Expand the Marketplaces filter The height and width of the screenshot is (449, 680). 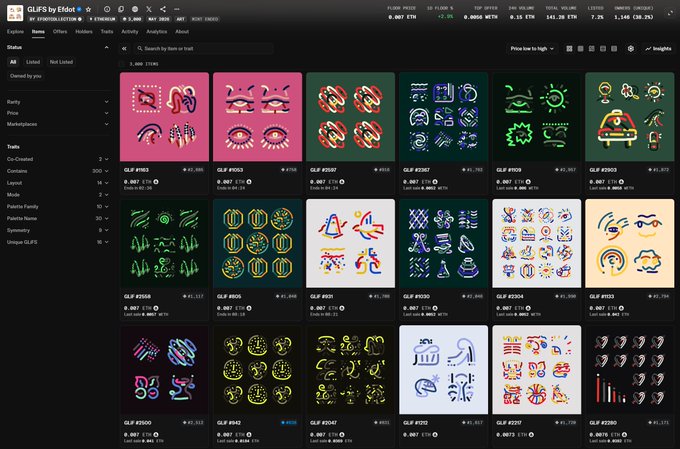click(57, 124)
